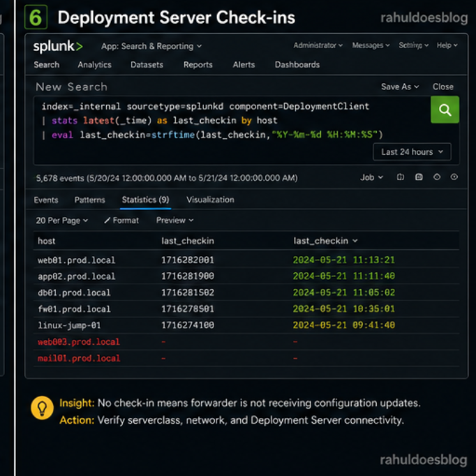Click host linux-jump-01
Screen dimensions: 476x476
click(69, 325)
